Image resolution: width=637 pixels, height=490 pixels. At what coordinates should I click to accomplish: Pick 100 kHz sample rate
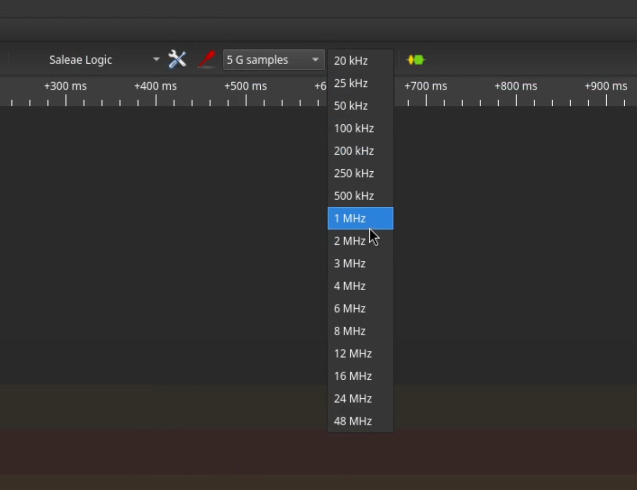(x=354, y=128)
